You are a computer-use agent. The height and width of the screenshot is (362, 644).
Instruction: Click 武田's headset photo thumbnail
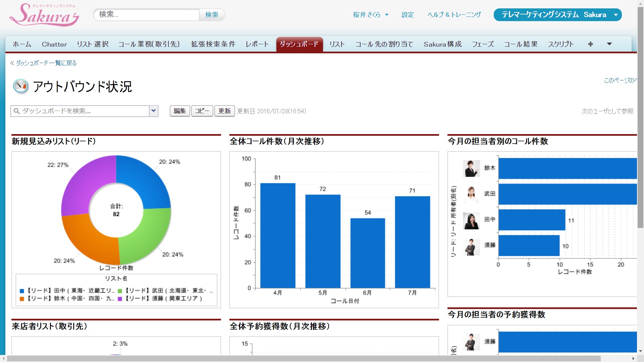pyautogui.click(x=471, y=194)
